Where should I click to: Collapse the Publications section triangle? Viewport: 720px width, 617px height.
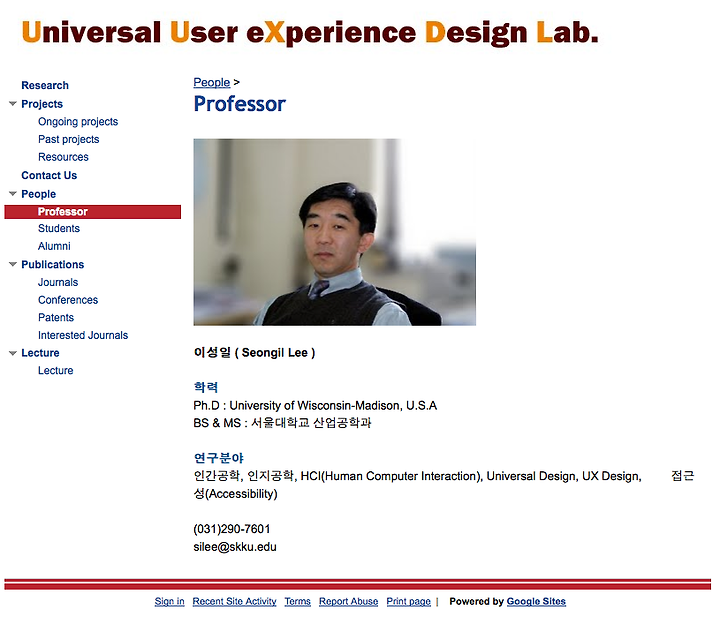(13, 265)
